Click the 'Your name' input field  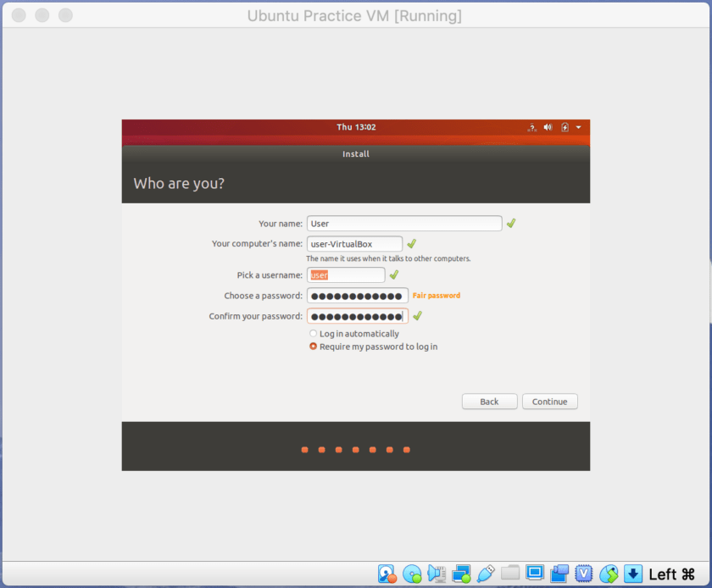pyautogui.click(x=404, y=224)
